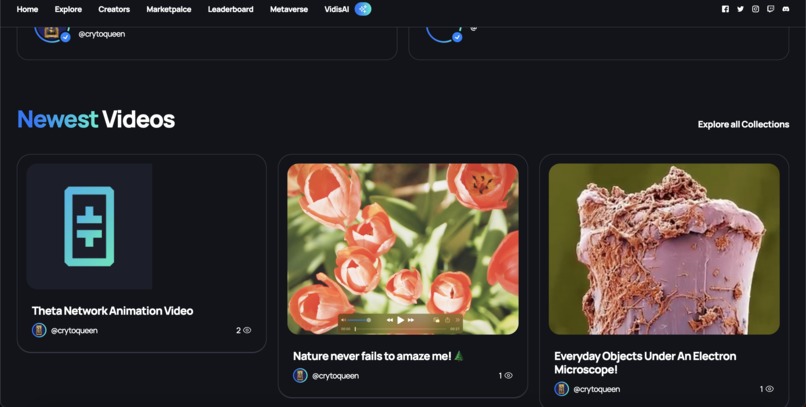Open the Metaverse menu item
The image size is (806, 407).
tap(289, 9)
